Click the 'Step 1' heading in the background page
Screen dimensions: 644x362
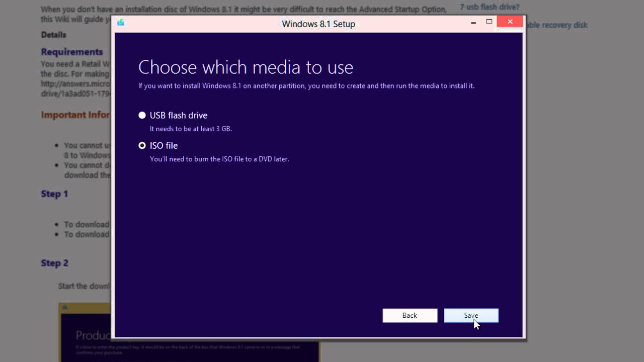tap(54, 194)
